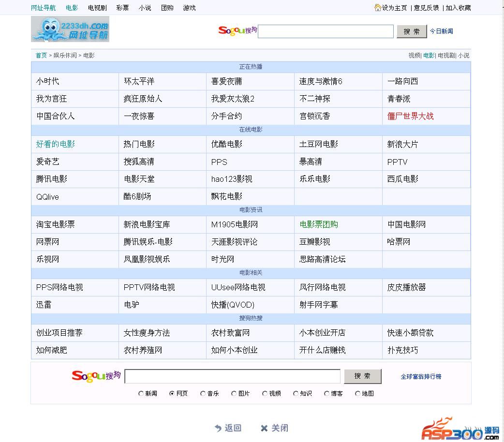The image size is (504, 442).
Task: Open the PPTV link
Action: coord(397,162)
